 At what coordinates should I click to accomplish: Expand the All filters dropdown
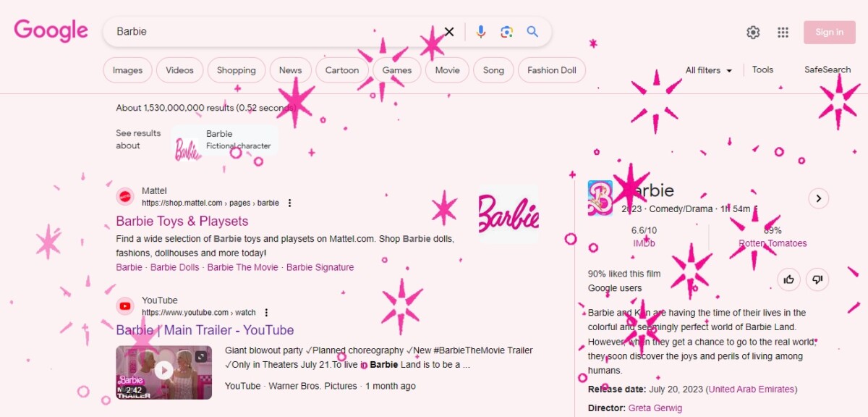click(709, 70)
